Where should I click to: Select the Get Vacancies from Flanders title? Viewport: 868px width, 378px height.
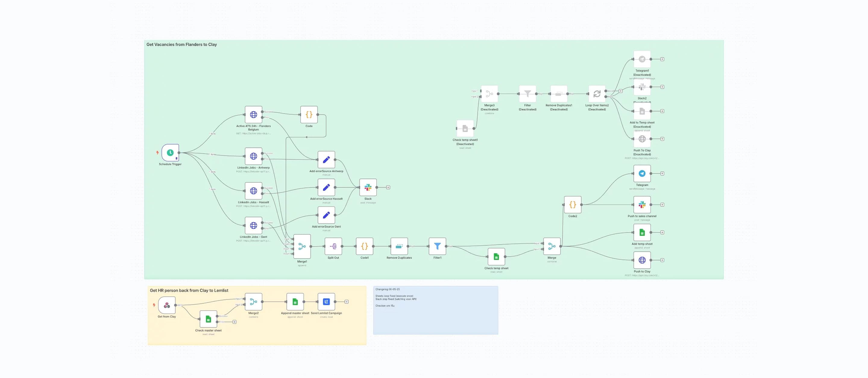coord(182,45)
